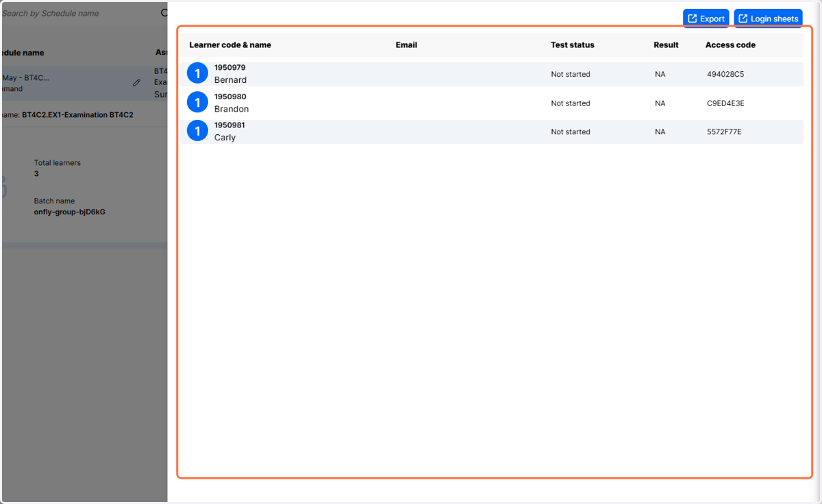This screenshot has width=822, height=504.
Task: Select learner code 1950979
Action: click(x=229, y=68)
